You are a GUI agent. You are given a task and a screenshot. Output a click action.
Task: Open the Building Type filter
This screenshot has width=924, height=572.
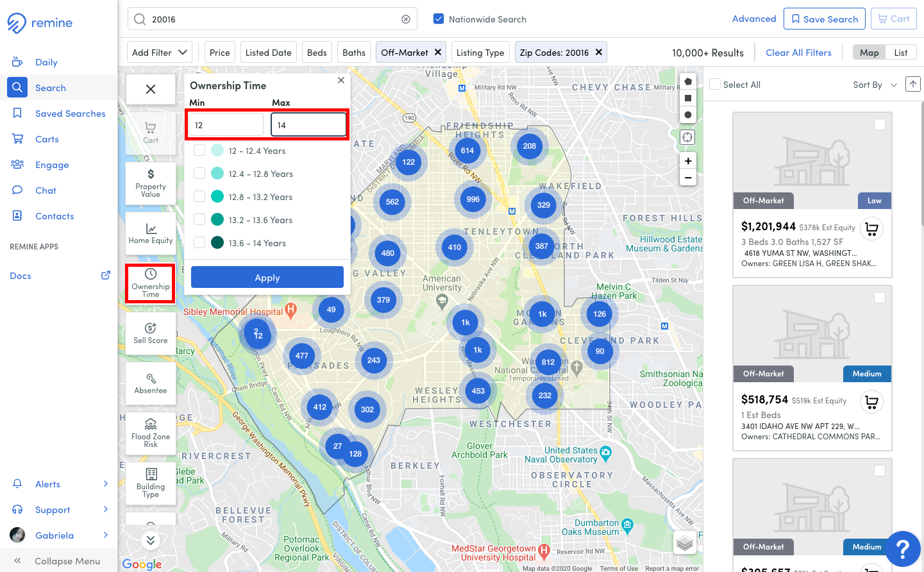coord(151,484)
